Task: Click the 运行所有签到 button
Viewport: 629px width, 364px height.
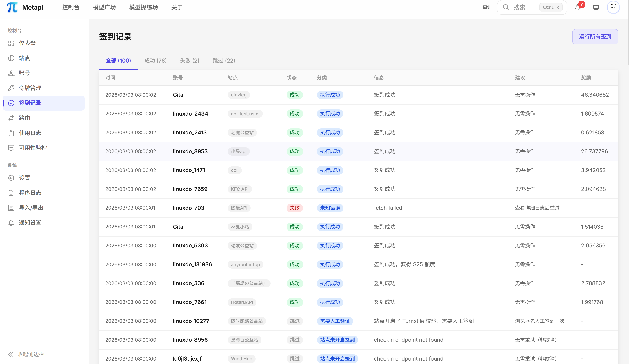Action: coord(595,36)
